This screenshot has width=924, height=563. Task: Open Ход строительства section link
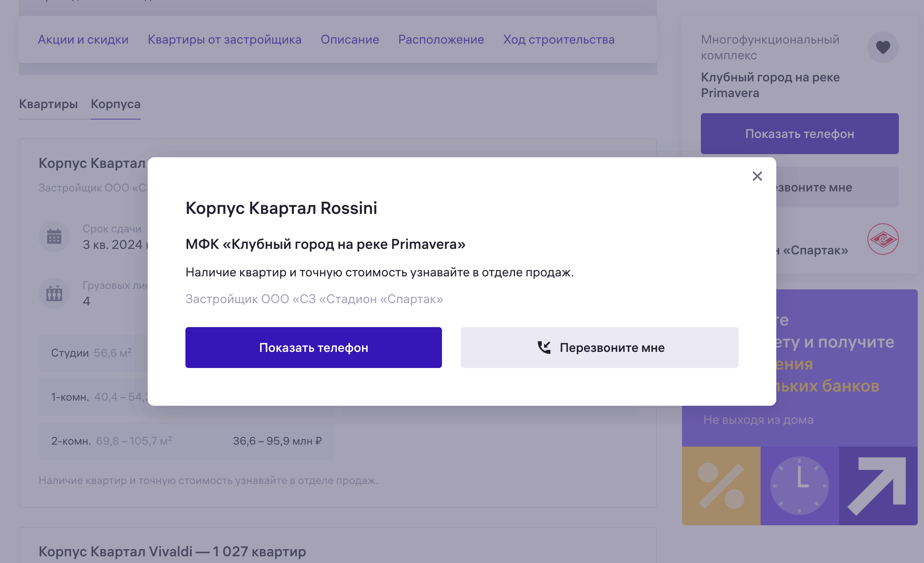pos(559,39)
